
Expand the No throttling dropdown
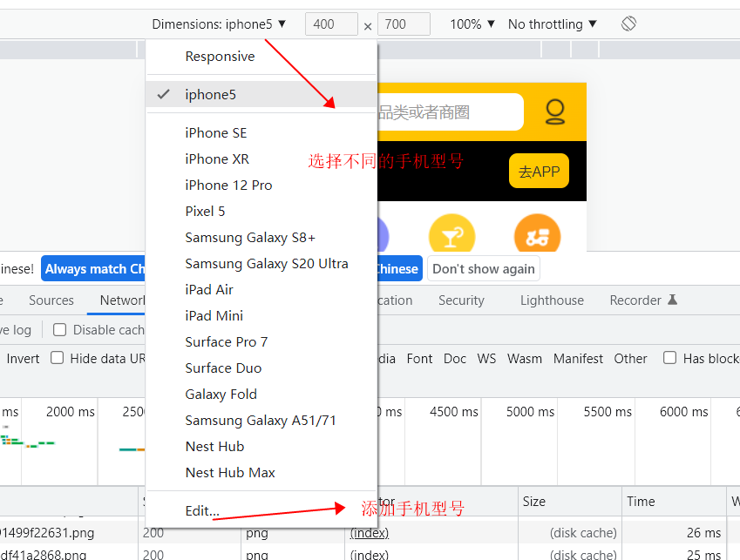coord(553,24)
